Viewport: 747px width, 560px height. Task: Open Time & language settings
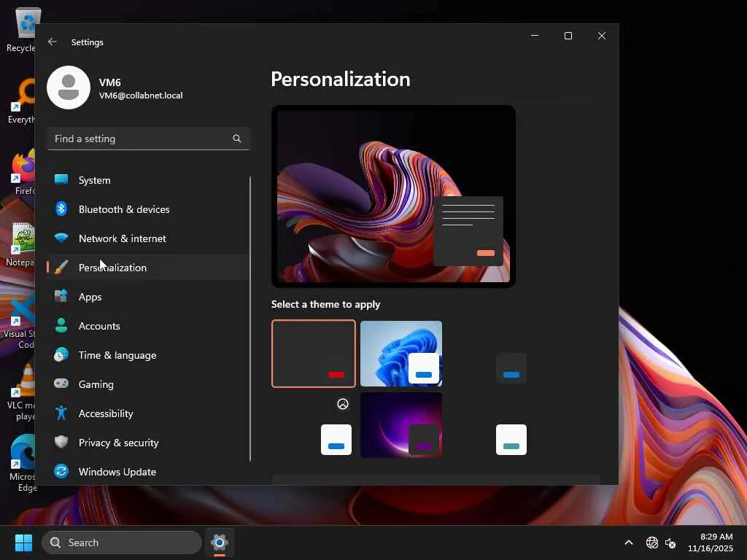click(117, 355)
